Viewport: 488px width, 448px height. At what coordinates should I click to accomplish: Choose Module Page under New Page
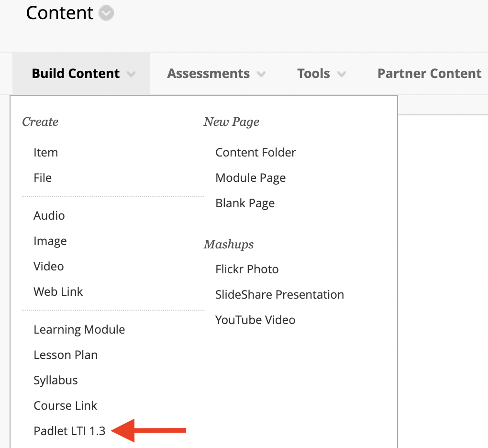(251, 178)
